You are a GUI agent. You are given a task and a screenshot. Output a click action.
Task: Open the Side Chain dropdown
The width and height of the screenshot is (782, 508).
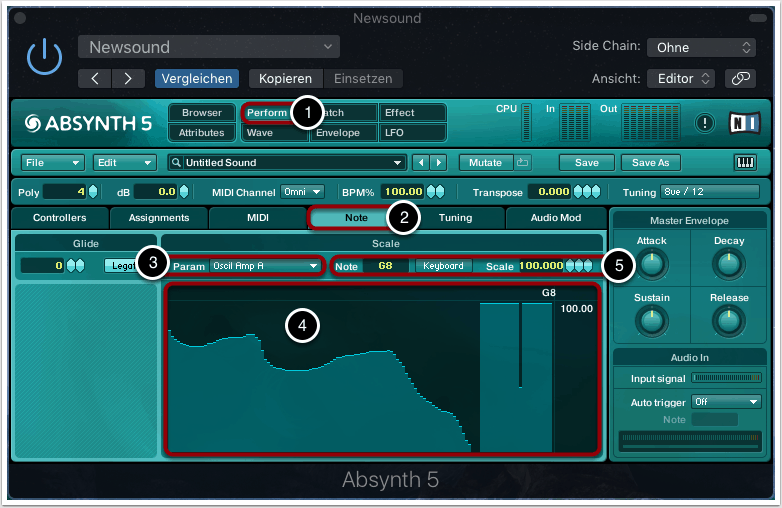[x=701, y=47]
